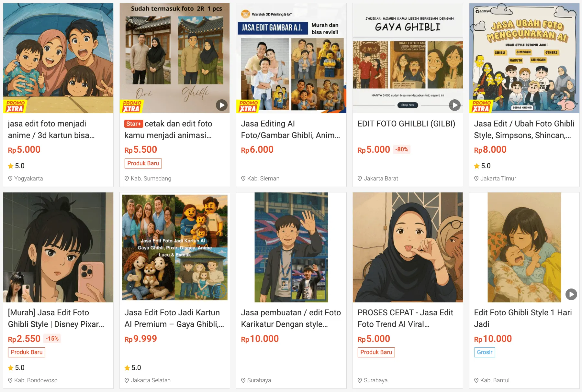Screen dimensions: 582x392
Task: Click the Grosir tag on Kab. Bantul listing
Action: tap(484, 352)
